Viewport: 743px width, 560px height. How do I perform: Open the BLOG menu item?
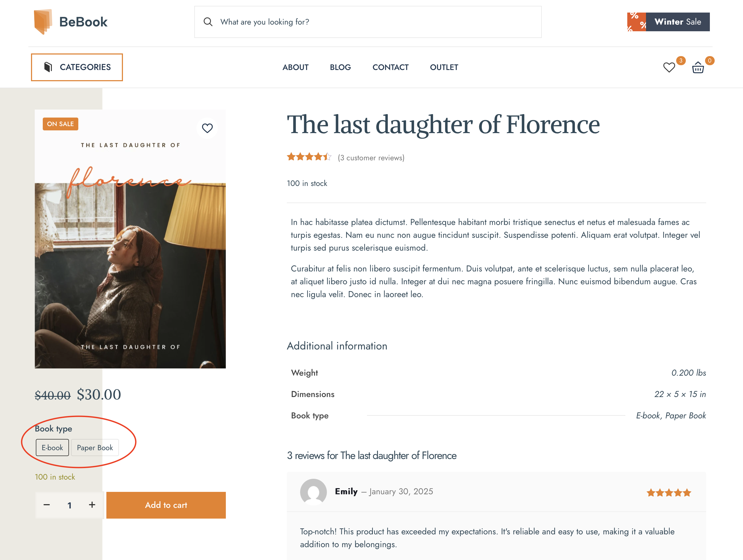pos(340,68)
